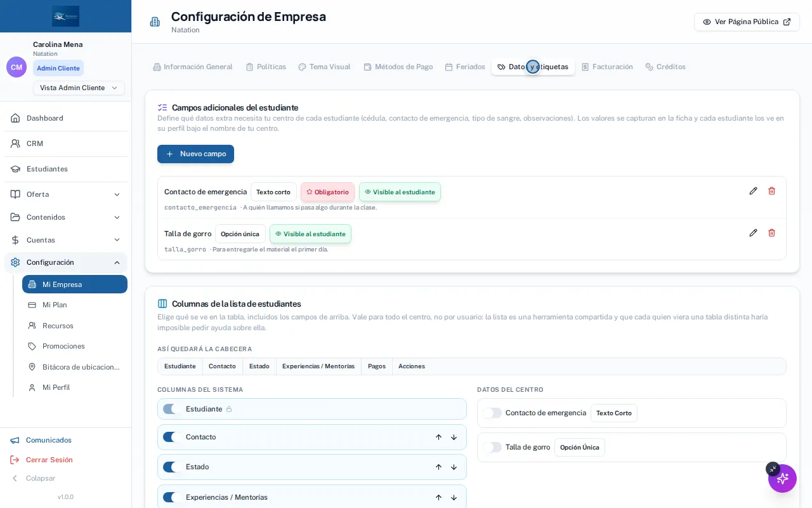
Task: Move Experiencias / Mentorías column down
Action: tap(454, 498)
